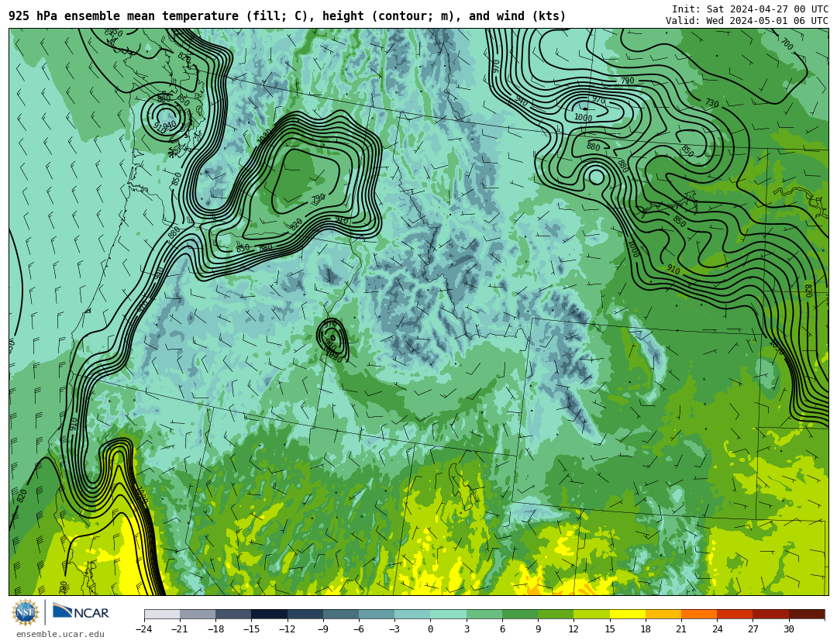Pick the -3 to 0 color swatch
837x644 pixels.
[412, 614]
